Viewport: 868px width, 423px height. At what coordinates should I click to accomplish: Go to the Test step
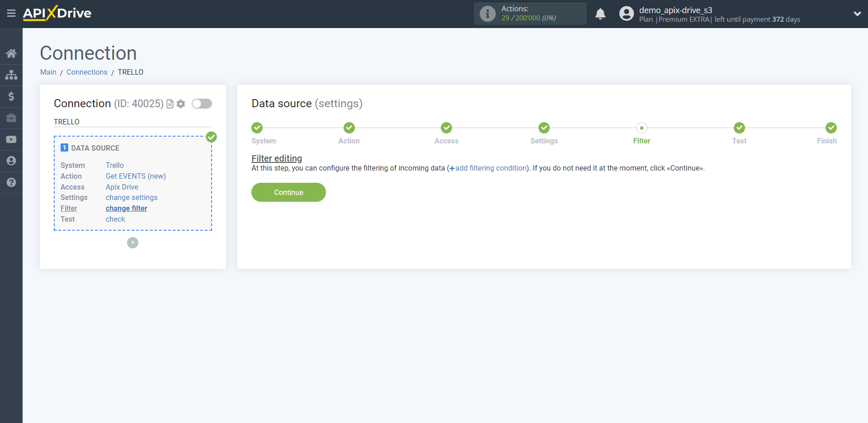[739, 128]
